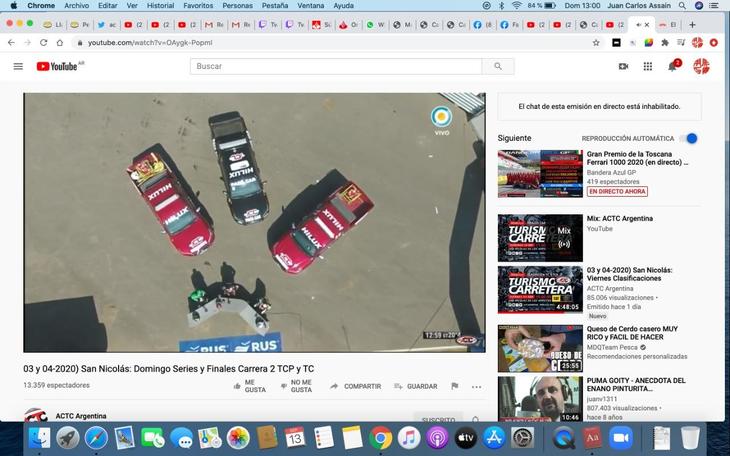This screenshot has width=730, height=456.
Task: Open the three-dot more actions menu
Action: click(476, 386)
